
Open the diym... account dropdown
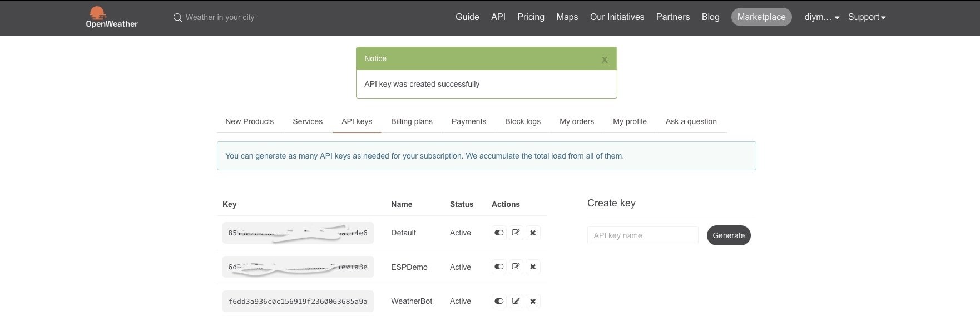pyautogui.click(x=821, y=17)
